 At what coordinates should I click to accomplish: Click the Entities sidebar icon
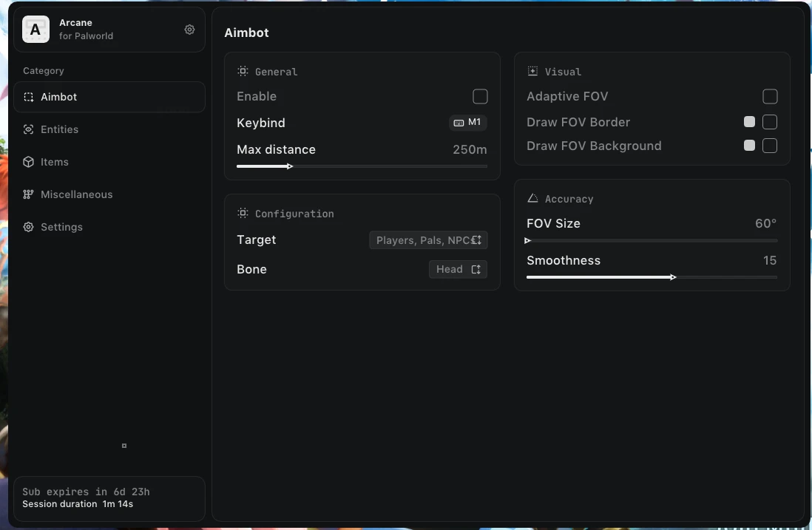point(29,129)
